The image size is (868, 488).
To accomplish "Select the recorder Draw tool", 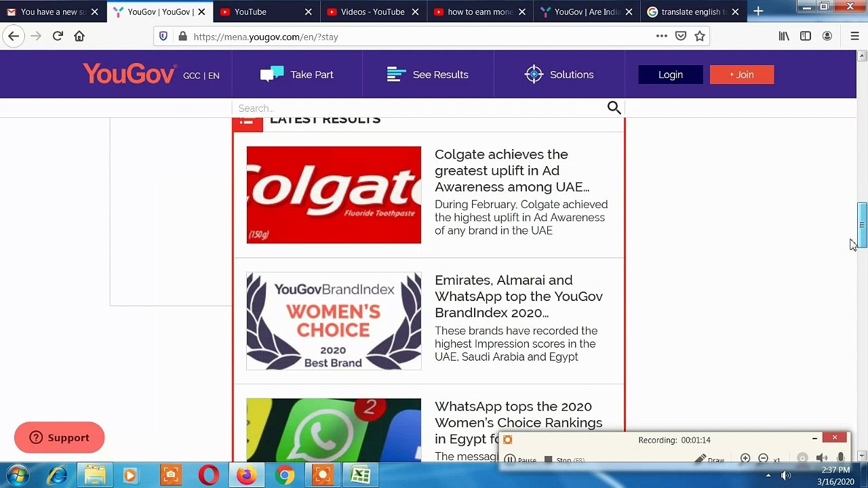I will (x=710, y=460).
